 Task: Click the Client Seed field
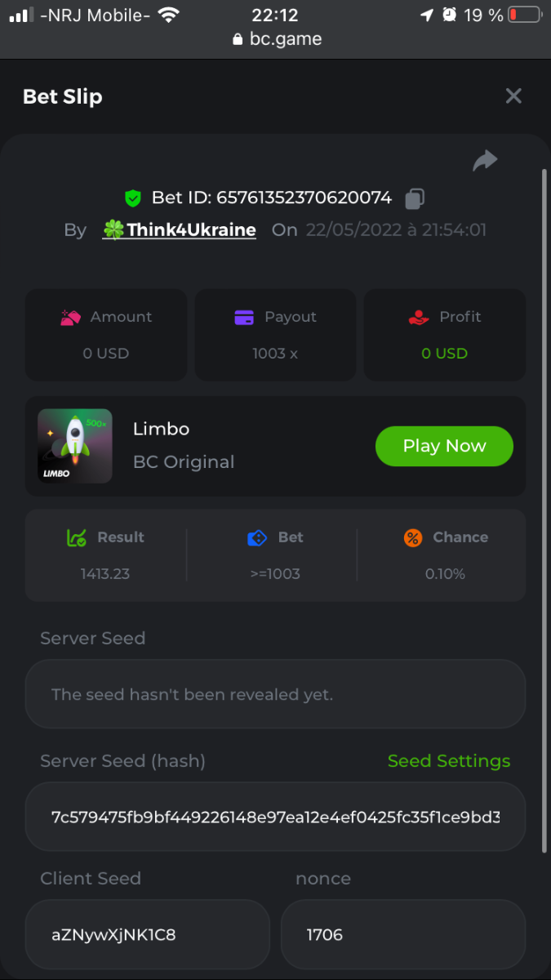(x=147, y=934)
